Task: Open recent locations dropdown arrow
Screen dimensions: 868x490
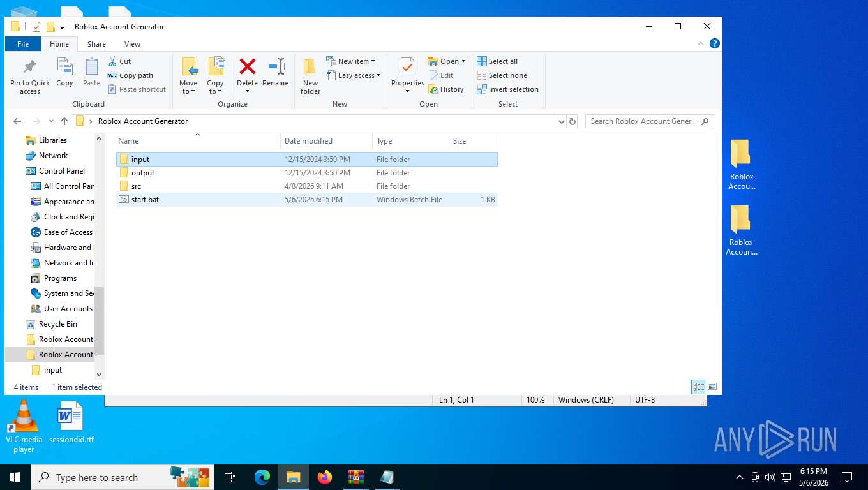Action: [50, 121]
